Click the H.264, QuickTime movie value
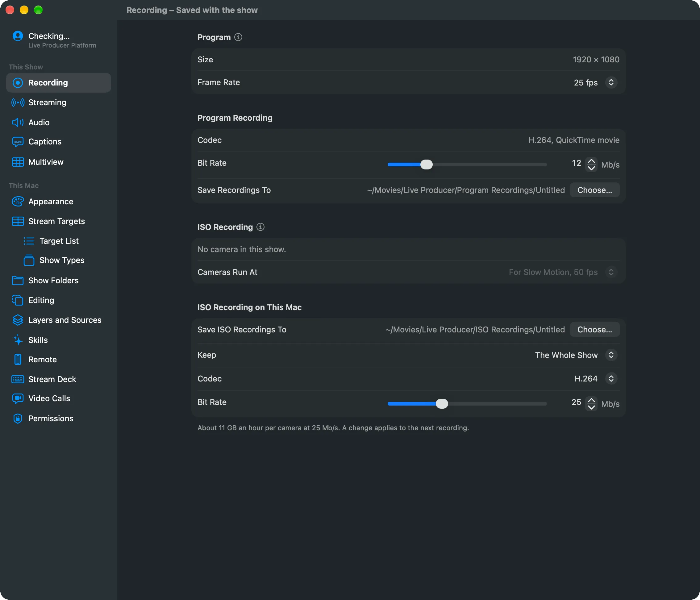 [x=574, y=140]
